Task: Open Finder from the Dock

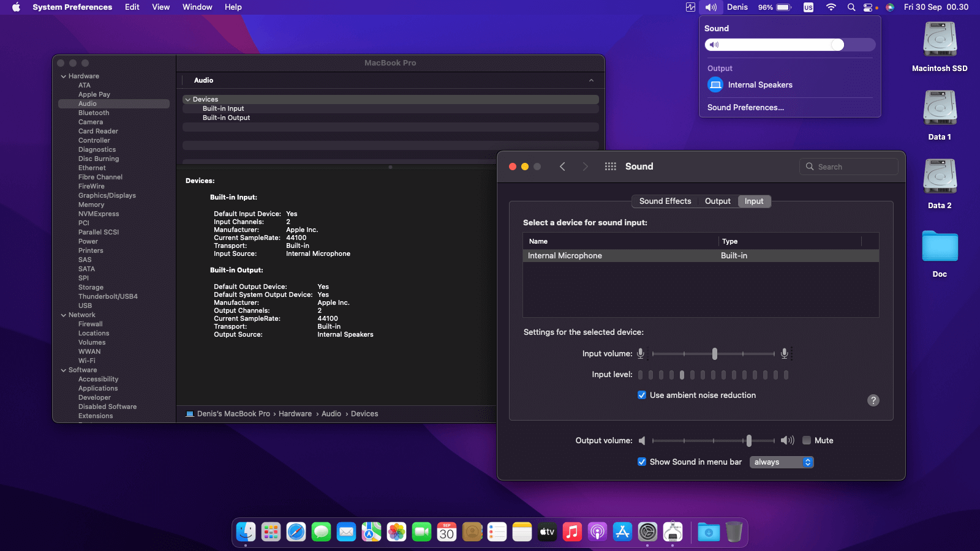Action: [246, 532]
